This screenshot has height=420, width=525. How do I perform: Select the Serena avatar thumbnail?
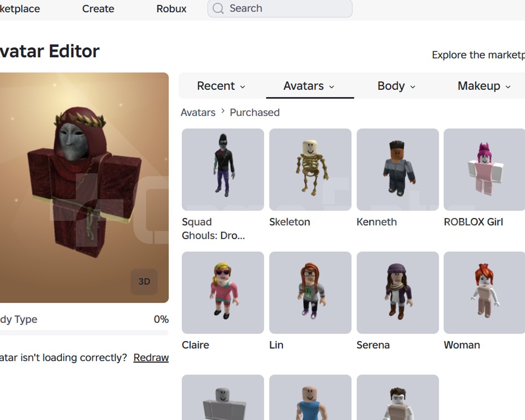click(398, 293)
